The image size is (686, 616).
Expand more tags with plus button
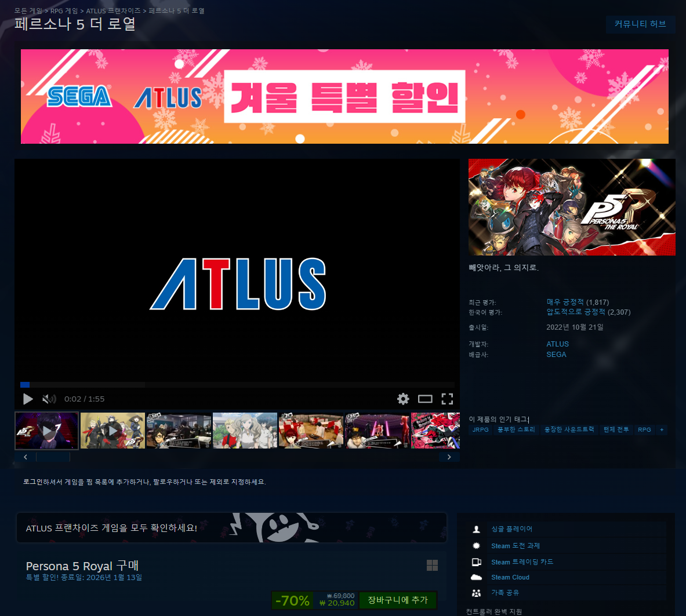662,430
